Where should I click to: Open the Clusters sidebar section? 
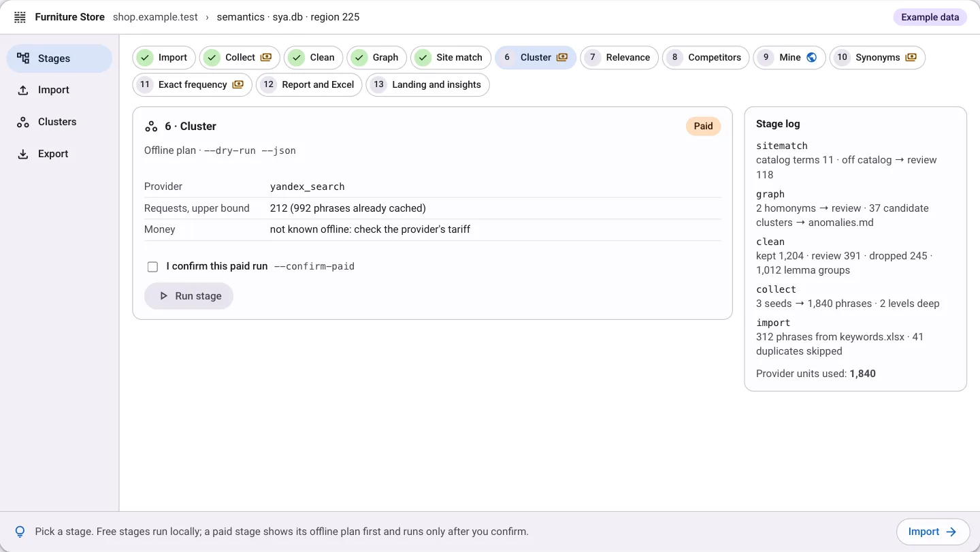(59, 122)
